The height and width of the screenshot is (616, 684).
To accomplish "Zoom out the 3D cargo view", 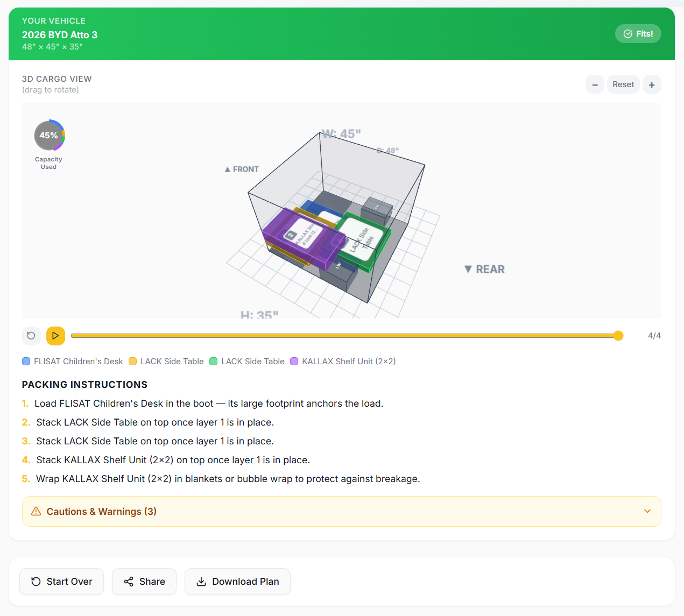I will coord(595,84).
